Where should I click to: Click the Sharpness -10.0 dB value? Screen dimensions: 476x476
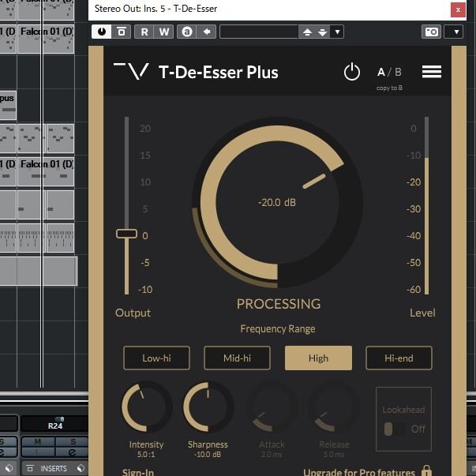click(208, 455)
